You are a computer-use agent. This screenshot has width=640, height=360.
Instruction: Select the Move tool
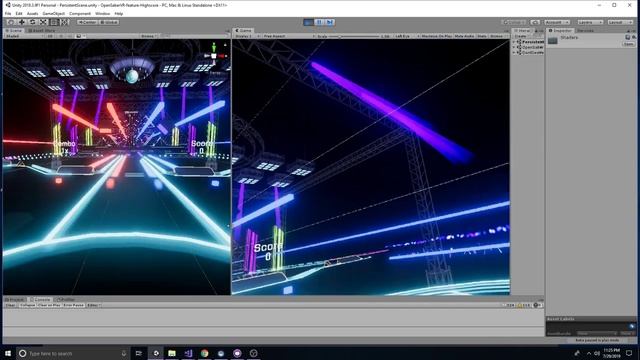point(22,22)
